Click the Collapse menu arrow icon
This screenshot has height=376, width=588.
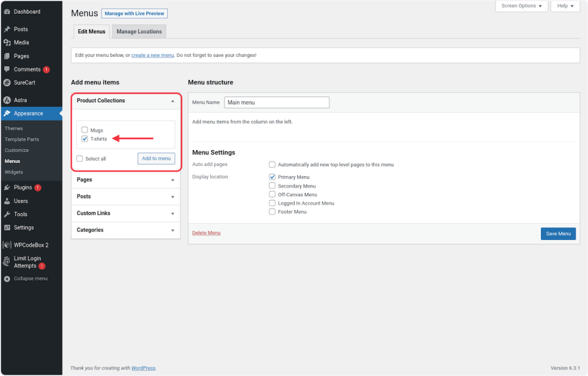click(7, 279)
